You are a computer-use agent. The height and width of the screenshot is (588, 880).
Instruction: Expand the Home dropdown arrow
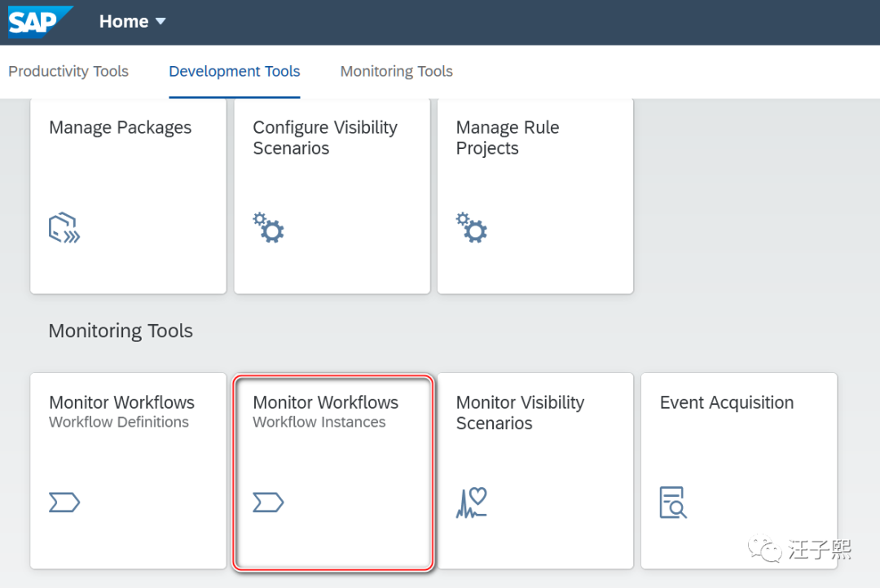(161, 21)
